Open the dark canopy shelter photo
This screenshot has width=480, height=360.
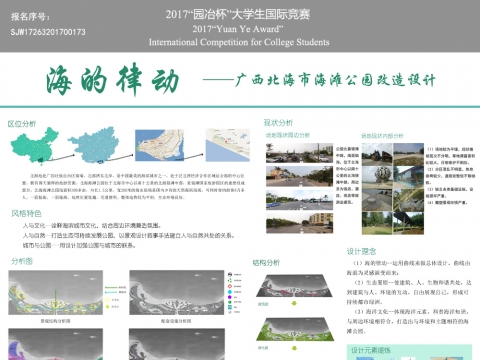(409, 223)
